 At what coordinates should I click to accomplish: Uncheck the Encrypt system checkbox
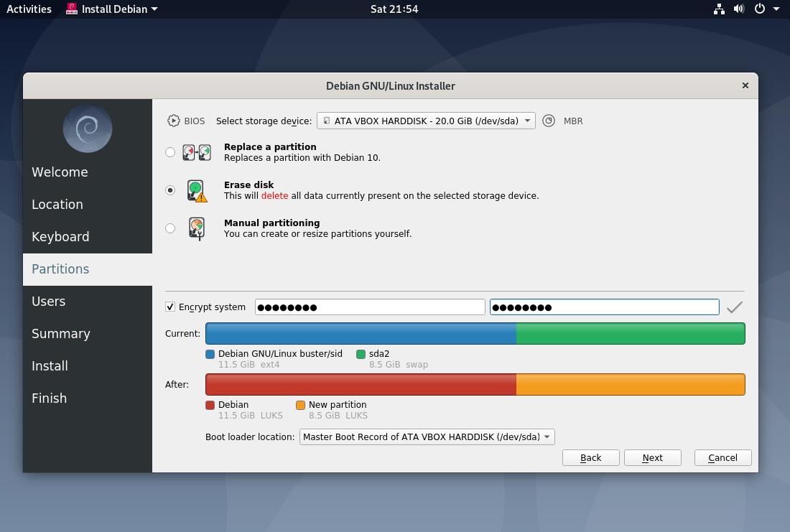pos(170,307)
